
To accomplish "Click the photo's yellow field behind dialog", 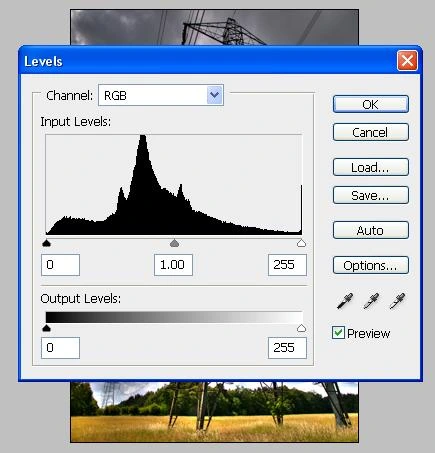I will coord(213,427).
